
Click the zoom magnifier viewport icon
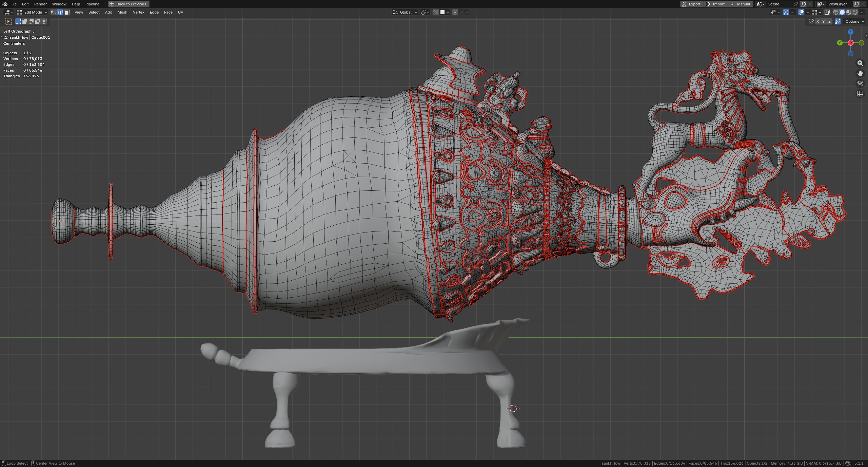coord(860,63)
